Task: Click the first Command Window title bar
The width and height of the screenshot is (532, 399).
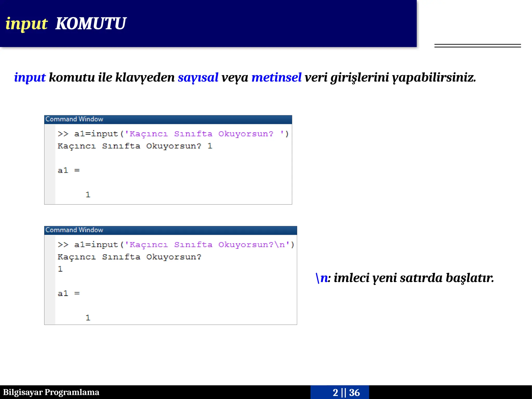Action: pos(168,119)
